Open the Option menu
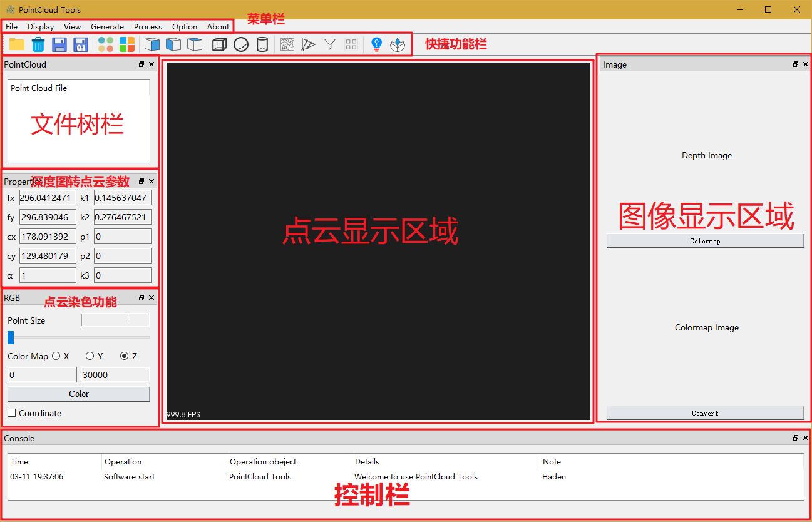Viewport: 812px width, 522px height. pyautogui.click(x=185, y=27)
